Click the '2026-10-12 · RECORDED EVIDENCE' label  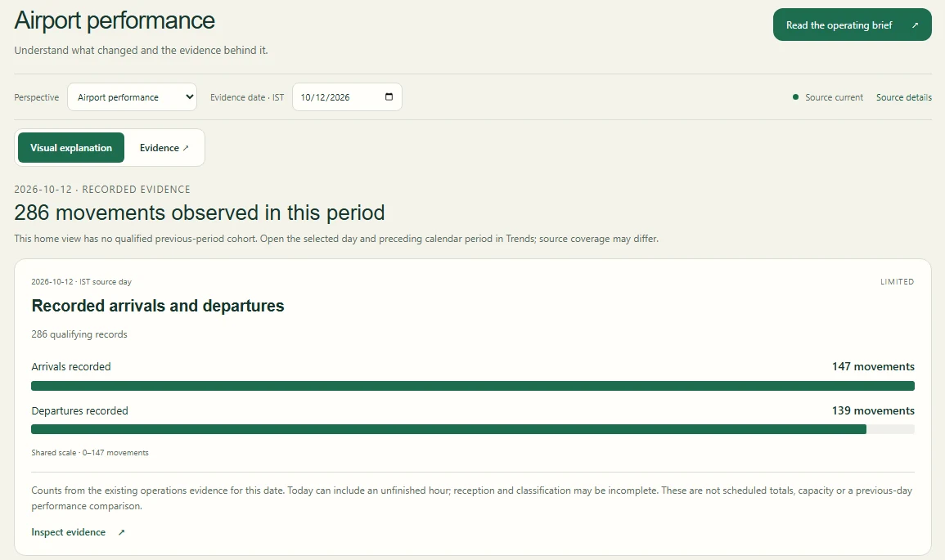point(102,189)
